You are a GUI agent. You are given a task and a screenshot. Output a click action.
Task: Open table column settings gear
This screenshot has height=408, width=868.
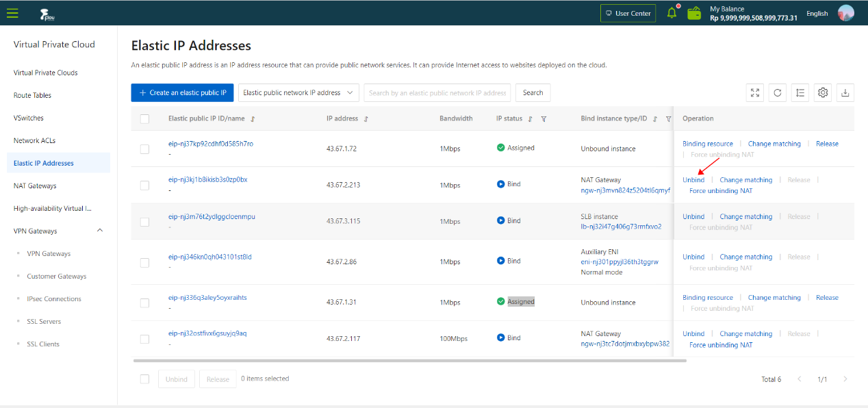823,93
